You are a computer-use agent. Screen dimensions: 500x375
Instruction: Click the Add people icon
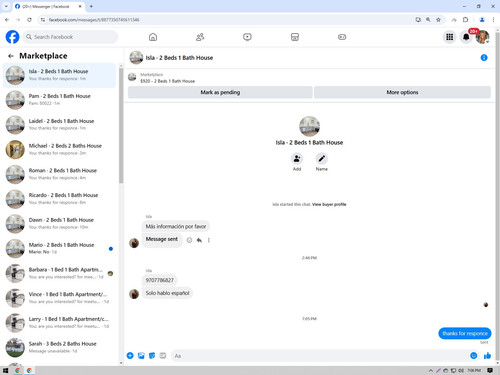point(297,159)
